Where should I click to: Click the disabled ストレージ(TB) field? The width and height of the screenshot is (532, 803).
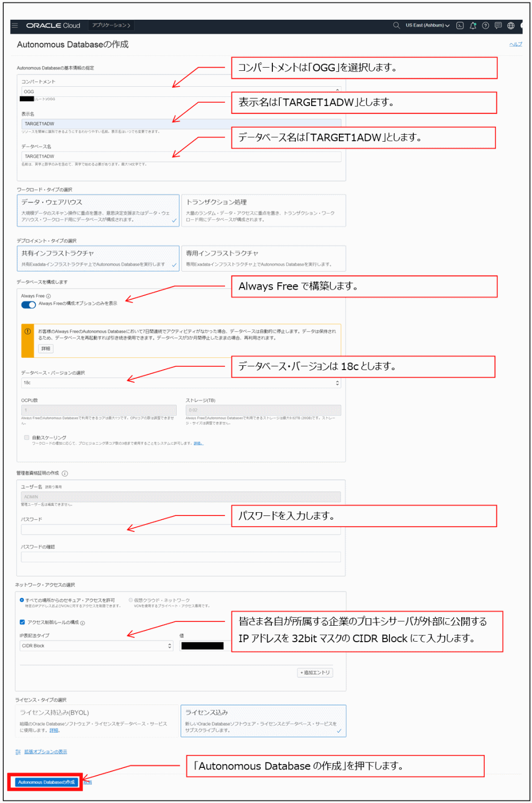tap(263, 410)
